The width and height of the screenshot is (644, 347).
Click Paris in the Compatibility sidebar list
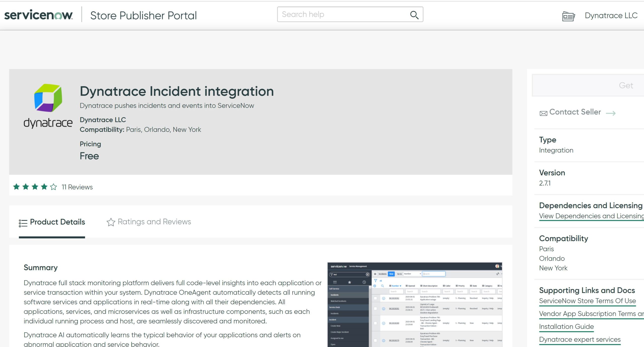click(546, 249)
